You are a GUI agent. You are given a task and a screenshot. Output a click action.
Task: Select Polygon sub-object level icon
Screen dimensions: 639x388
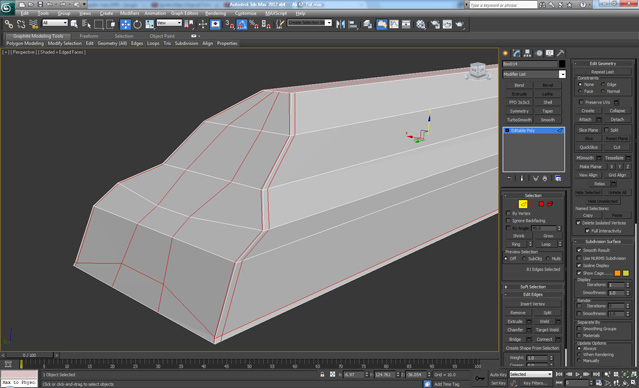click(541, 204)
